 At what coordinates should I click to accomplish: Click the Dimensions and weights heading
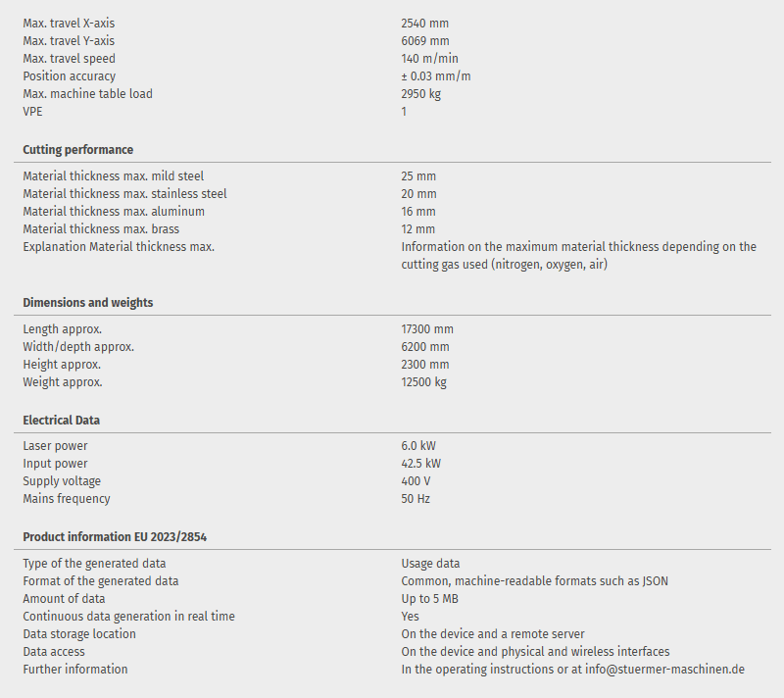[x=88, y=303]
